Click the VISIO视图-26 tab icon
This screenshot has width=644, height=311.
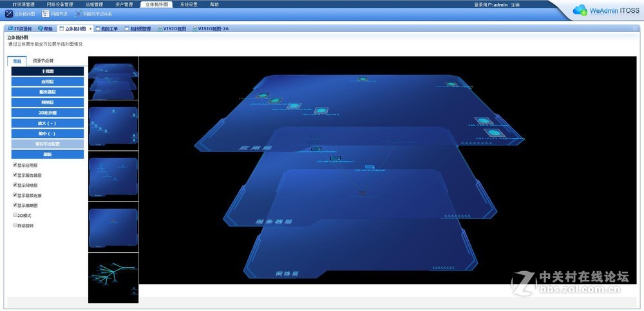(195, 29)
